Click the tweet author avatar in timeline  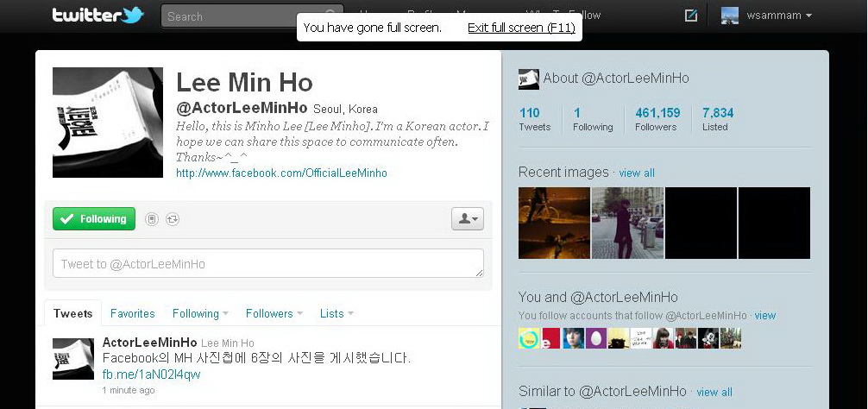(73, 359)
